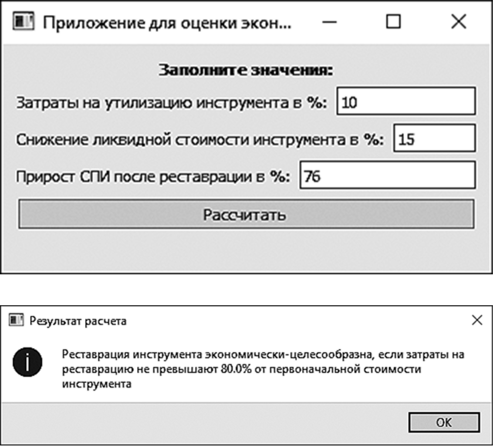This screenshot has height=448, width=493.
Task: Maximize the Приложение для оценки window
Action: [393, 22]
